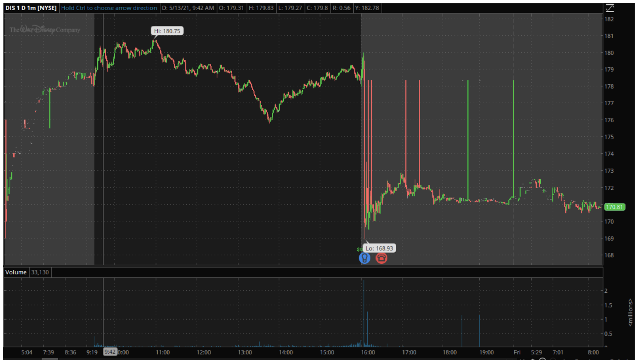Click the Y: 182.78 cursor price readout
The image size is (641, 364).
(x=367, y=8)
